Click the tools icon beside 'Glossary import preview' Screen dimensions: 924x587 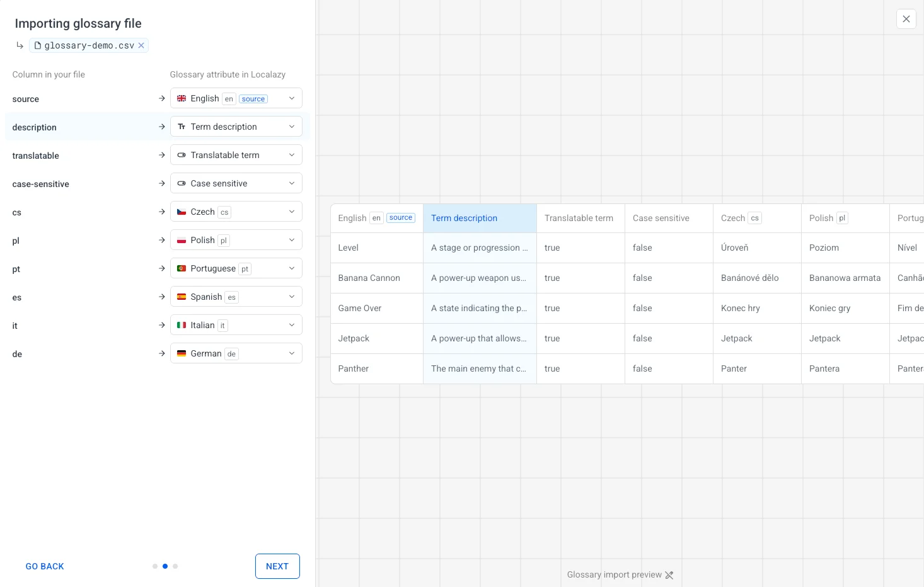669,575
